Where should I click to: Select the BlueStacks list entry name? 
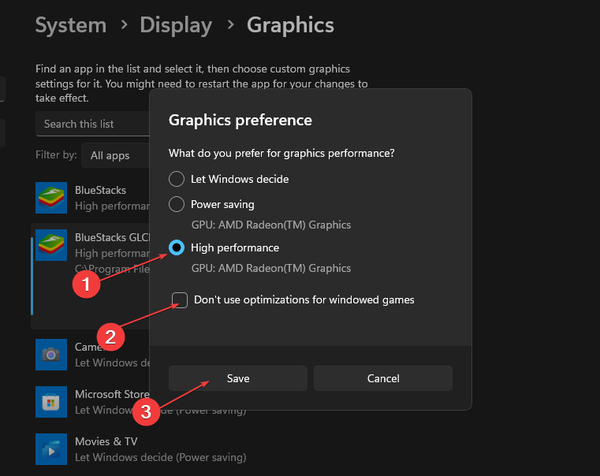click(100, 190)
